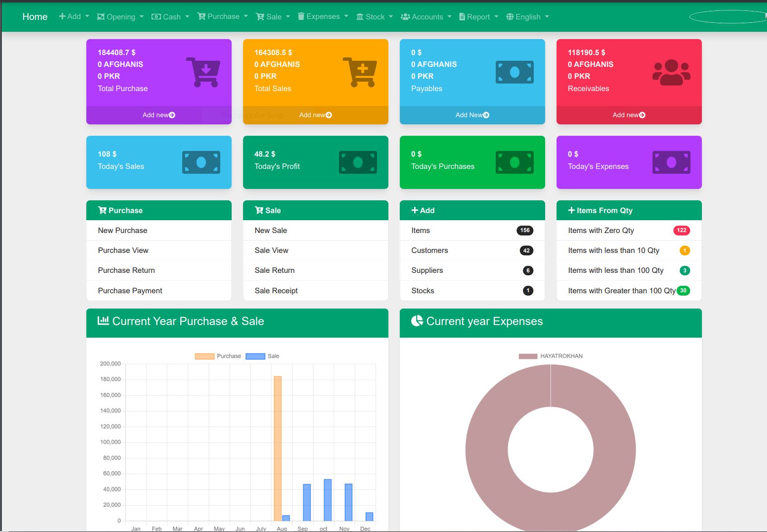This screenshot has height=532, width=767.
Task: Open Purchase View link
Action: tap(159, 250)
